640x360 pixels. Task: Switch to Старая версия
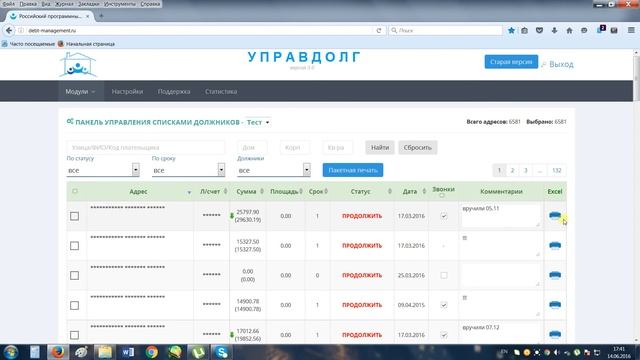511,62
